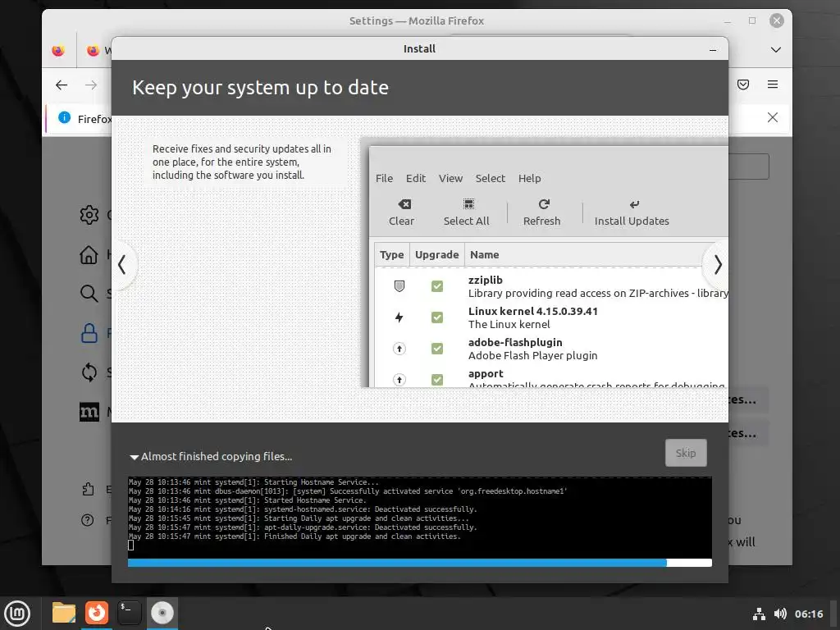
Task: Toggle the zziplib upgrade checkbox
Action: pyautogui.click(x=437, y=286)
